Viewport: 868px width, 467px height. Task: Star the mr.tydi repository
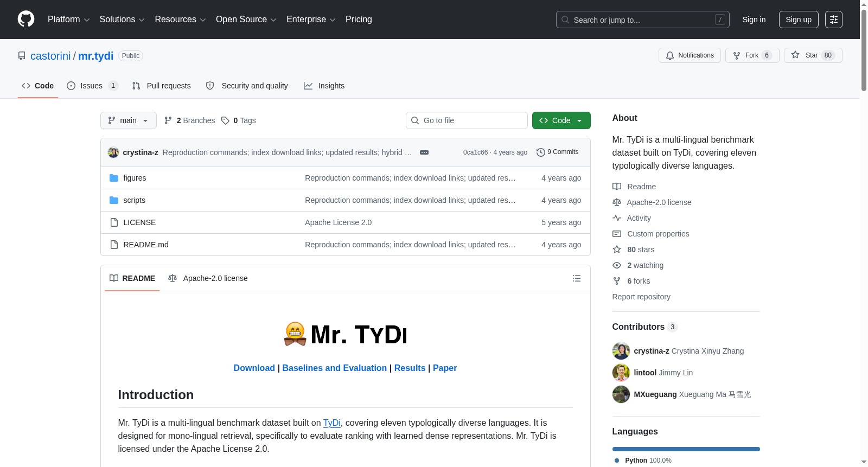813,55
